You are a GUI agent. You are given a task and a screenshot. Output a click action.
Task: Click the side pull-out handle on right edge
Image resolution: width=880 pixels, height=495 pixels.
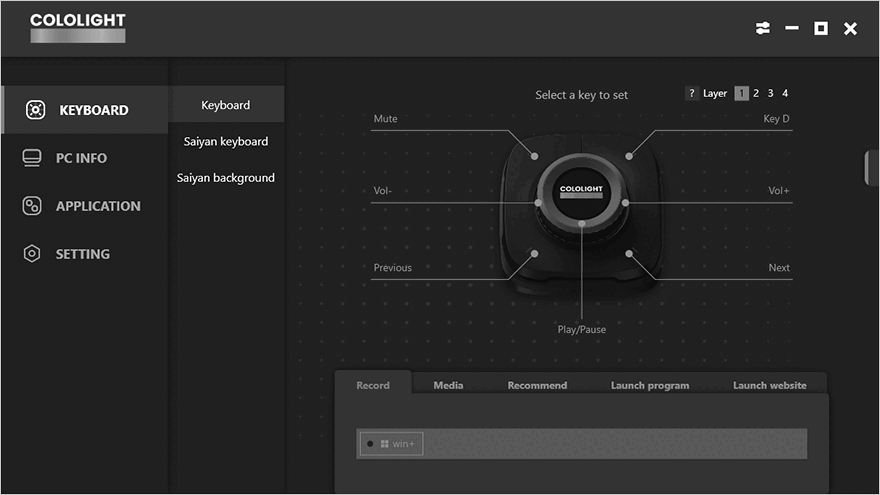coord(871,167)
